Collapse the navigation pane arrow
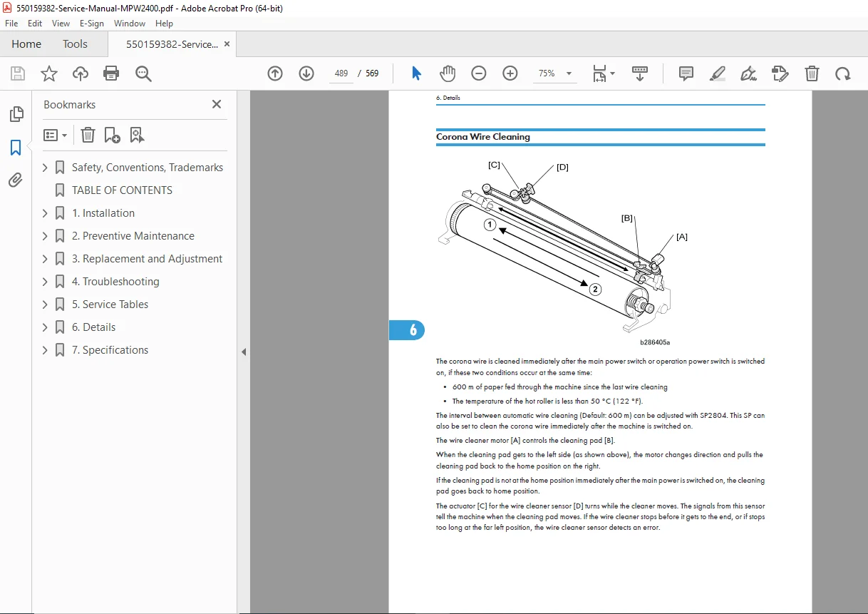This screenshot has height=614, width=868. tap(243, 352)
